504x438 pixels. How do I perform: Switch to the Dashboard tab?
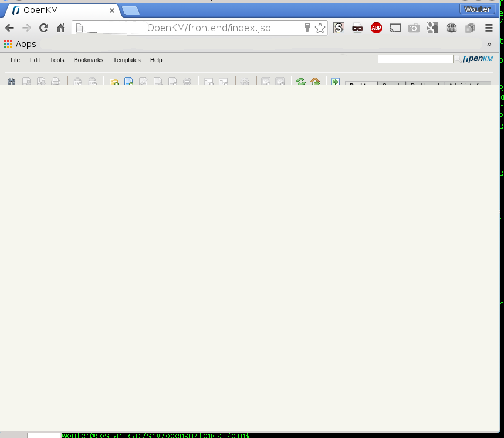coord(424,85)
